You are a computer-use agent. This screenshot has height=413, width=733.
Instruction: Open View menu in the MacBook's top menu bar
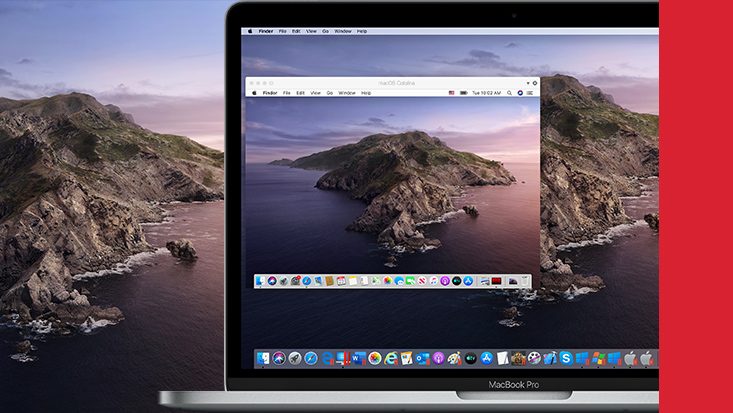[311, 31]
